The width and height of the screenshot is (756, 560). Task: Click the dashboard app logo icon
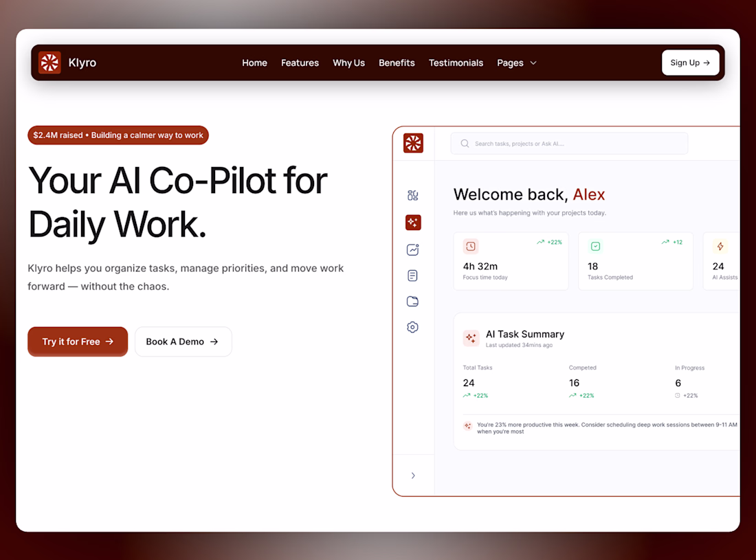coord(413,143)
